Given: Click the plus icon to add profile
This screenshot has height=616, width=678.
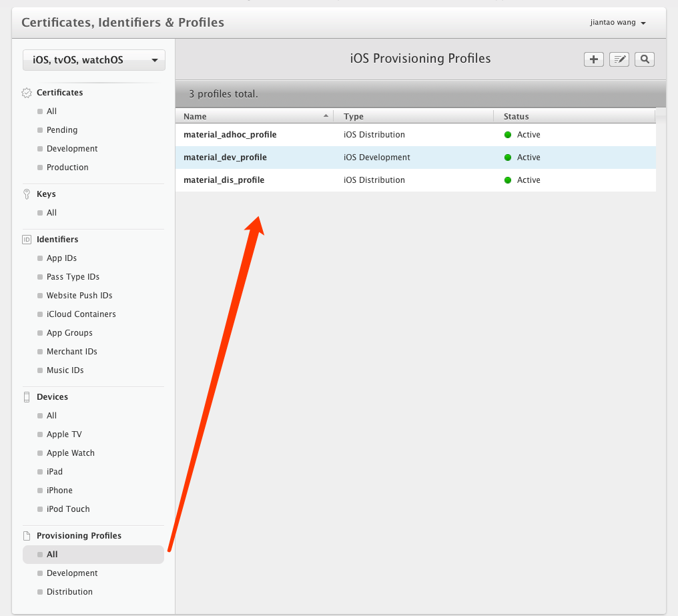Looking at the screenshot, I should (x=593, y=59).
